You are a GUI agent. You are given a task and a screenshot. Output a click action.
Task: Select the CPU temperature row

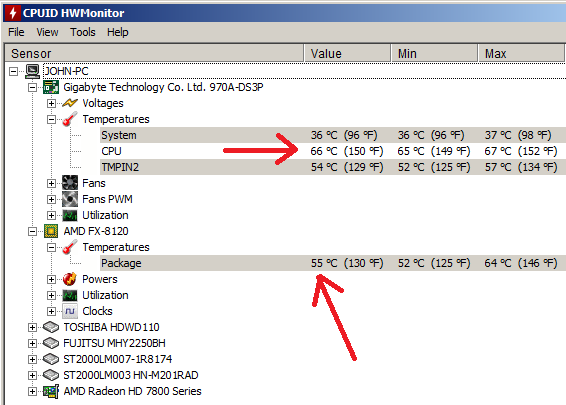[333, 151]
